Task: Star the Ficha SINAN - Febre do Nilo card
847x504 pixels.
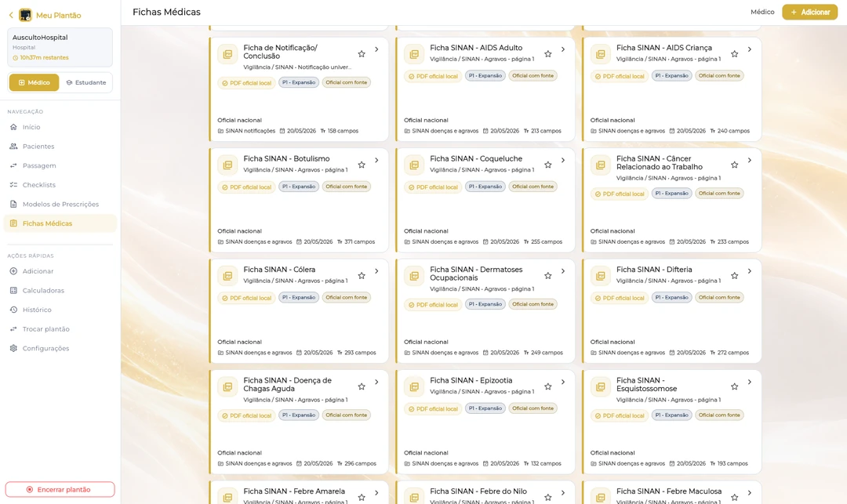Action: click(x=547, y=498)
